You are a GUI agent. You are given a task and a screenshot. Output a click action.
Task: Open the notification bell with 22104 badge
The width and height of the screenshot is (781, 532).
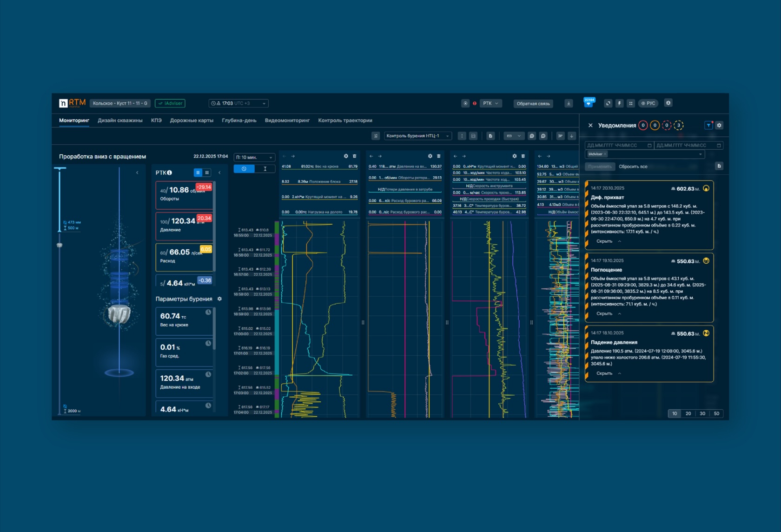point(589,103)
